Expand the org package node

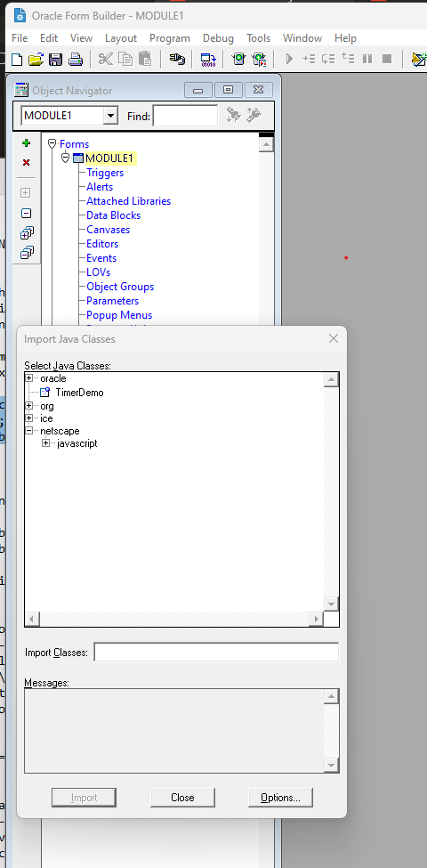tap(29, 406)
